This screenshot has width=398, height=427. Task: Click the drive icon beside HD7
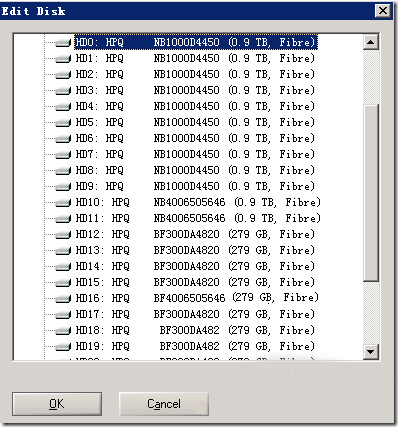pos(63,154)
